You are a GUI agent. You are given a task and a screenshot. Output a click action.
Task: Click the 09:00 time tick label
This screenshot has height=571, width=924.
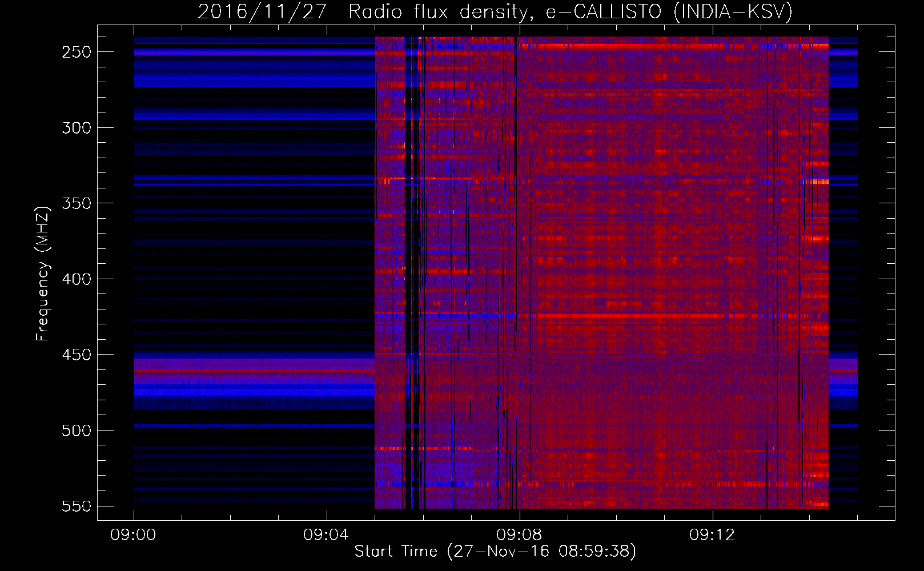(x=133, y=535)
